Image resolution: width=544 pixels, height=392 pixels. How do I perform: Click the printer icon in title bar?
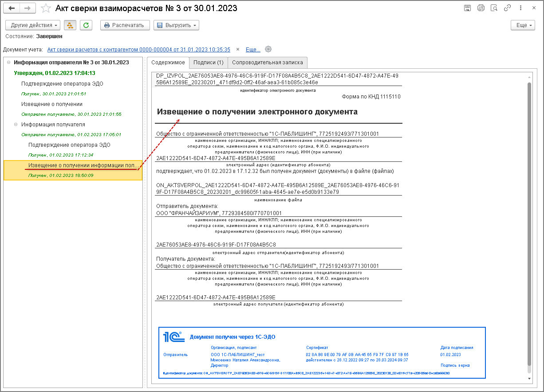point(481,8)
